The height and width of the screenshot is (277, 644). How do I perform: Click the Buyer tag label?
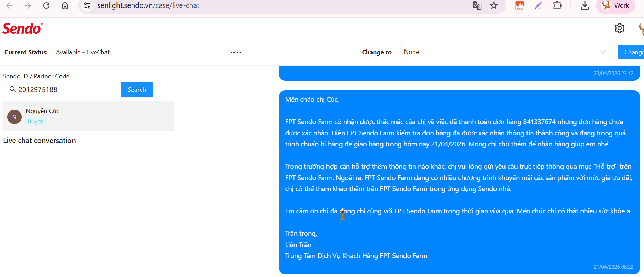click(x=35, y=121)
